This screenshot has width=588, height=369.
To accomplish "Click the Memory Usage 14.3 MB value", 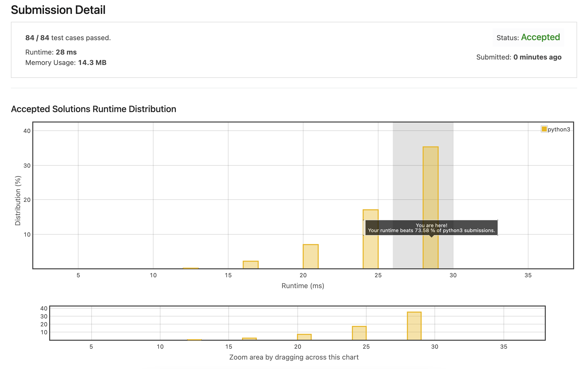I will click(92, 62).
